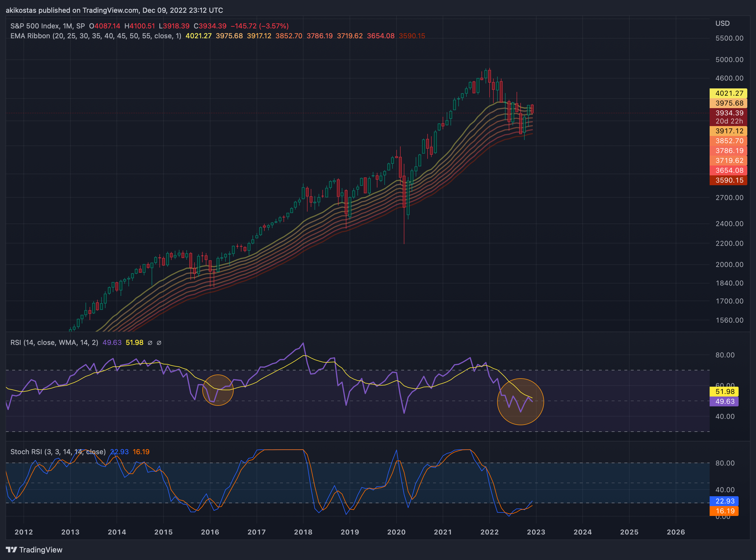Click the 3719.62 EMA price label
756x560 pixels.
pos(728,160)
